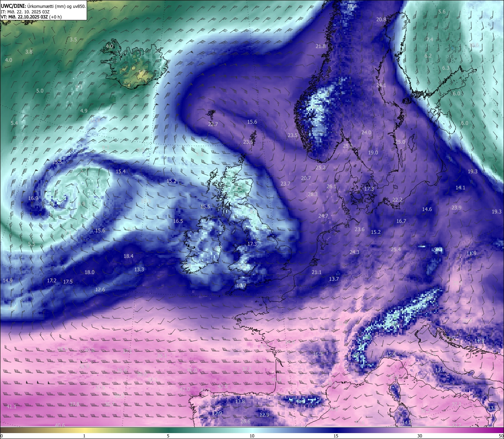
Task: Click the '20.8' value near the top
Action: coord(381,19)
